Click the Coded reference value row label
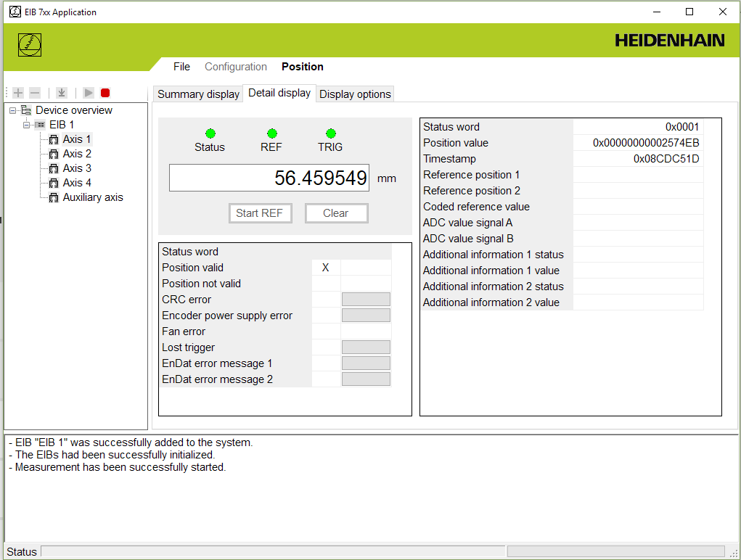The width and height of the screenshot is (741, 560). tap(476, 207)
